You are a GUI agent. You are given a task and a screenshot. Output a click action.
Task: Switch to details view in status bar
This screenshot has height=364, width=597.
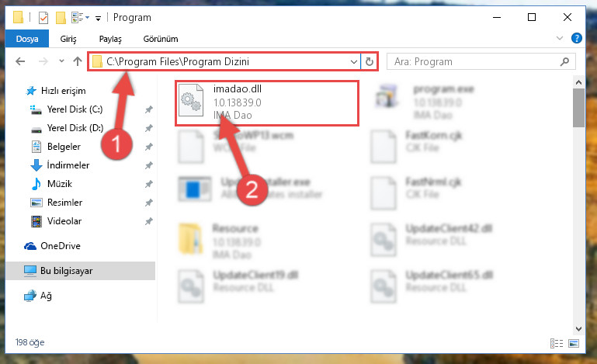click(557, 344)
